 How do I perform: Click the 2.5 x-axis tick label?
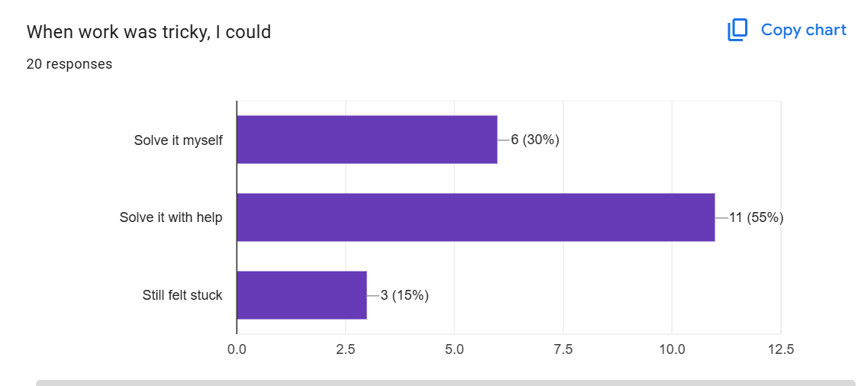pos(346,349)
